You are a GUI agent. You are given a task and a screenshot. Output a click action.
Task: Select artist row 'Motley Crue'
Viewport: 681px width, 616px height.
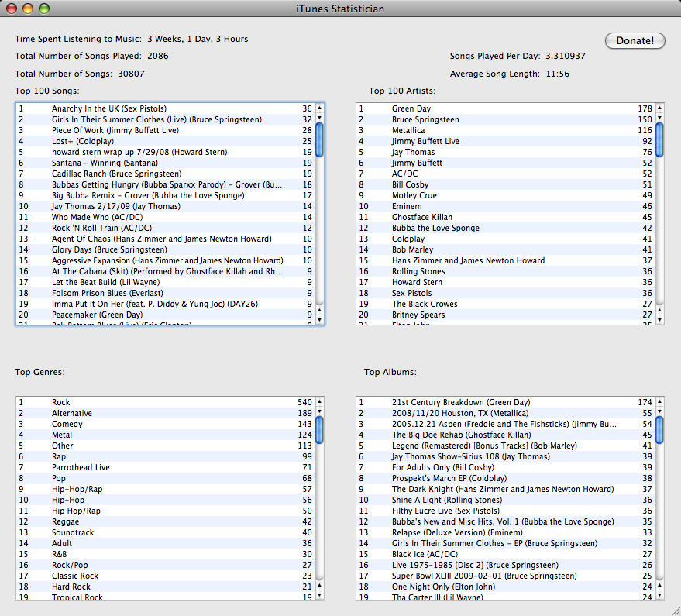[x=506, y=195]
